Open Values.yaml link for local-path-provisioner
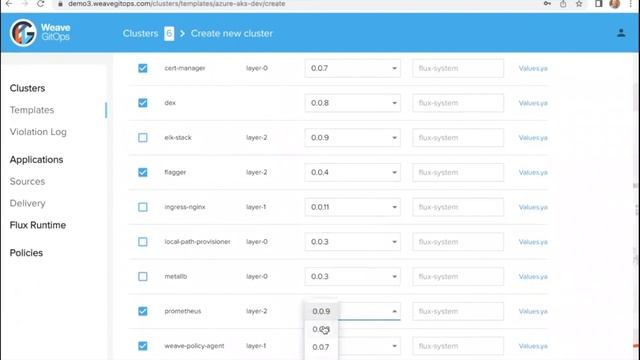640x360 pixels. [x=533, y=242]
